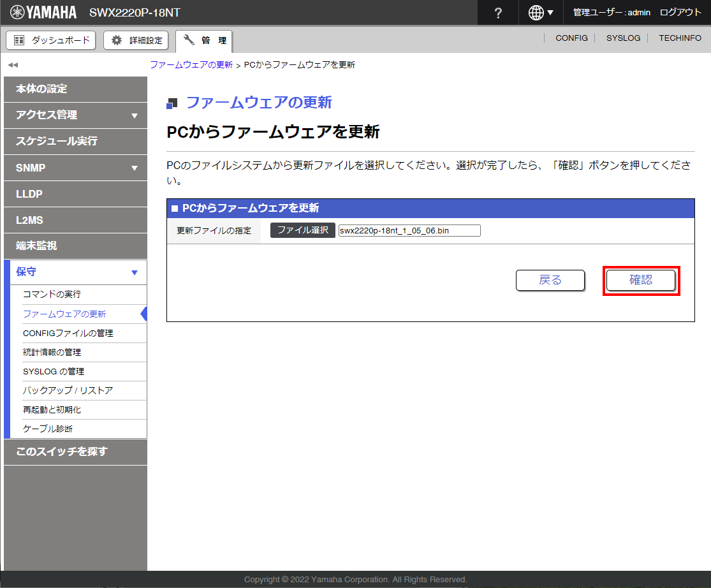Click the ファイル選択 file picker control
Image resolution: width=711 pixels, height=588 pixels.
tap(302, 230)
